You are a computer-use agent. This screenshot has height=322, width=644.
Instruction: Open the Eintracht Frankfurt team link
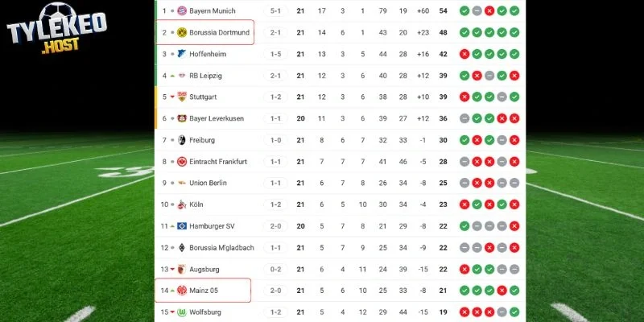(218, 162)
